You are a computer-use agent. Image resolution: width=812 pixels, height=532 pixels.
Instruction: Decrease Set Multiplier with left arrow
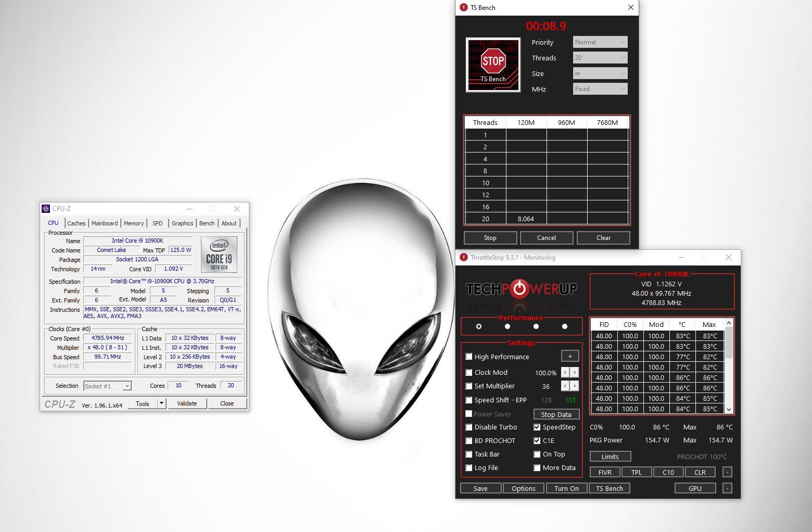point(565,386)
